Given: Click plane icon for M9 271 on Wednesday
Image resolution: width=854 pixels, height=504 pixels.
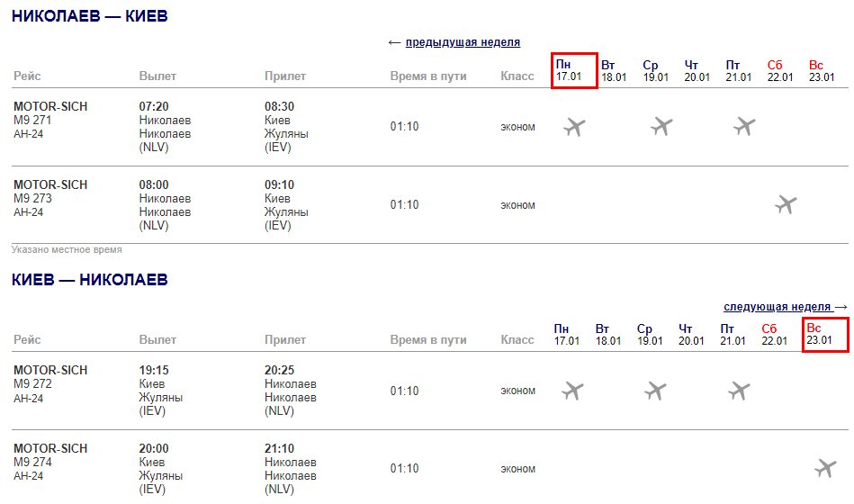Looking at the screenshot, I should pyautogui.click(x=661, y=127).
